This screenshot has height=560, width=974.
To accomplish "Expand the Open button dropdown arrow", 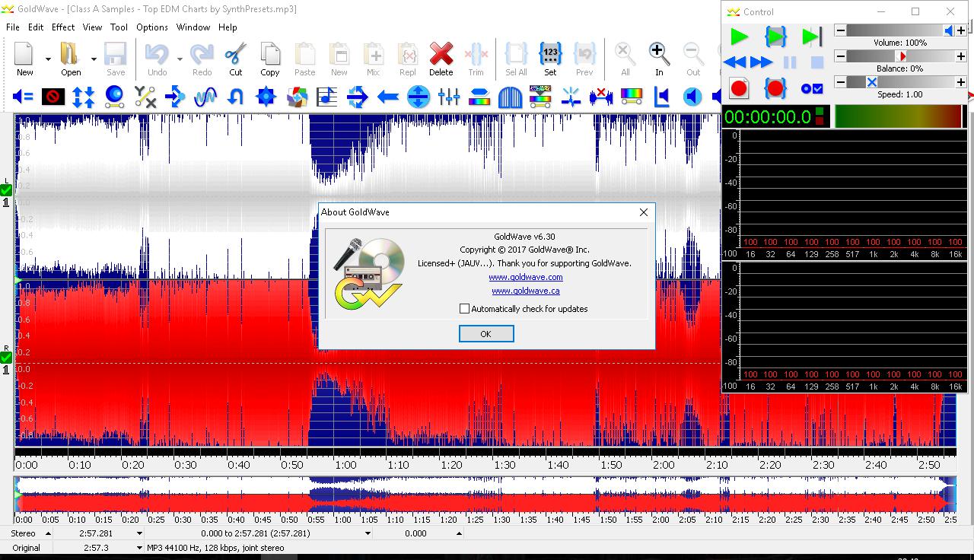I will click(x=94, y=59).
